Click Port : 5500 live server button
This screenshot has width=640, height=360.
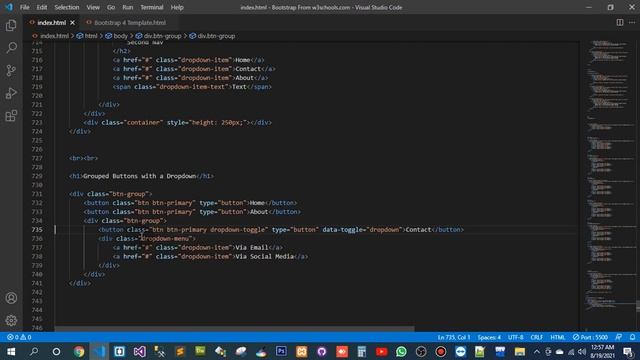(590, 337)
